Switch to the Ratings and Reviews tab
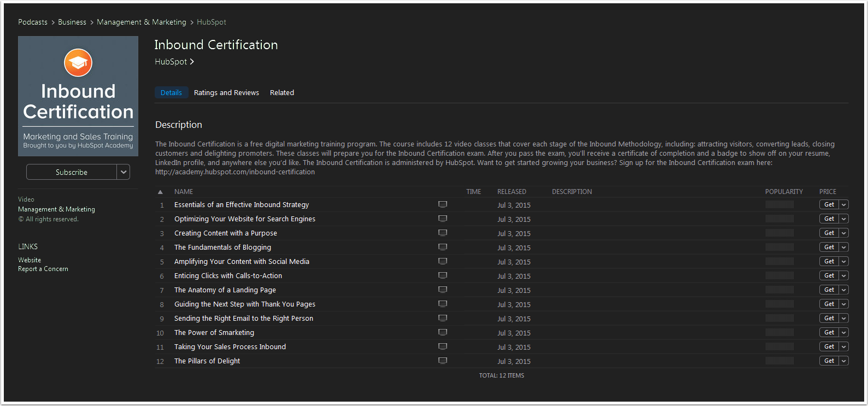868x406 pixels. click(226, 93)
